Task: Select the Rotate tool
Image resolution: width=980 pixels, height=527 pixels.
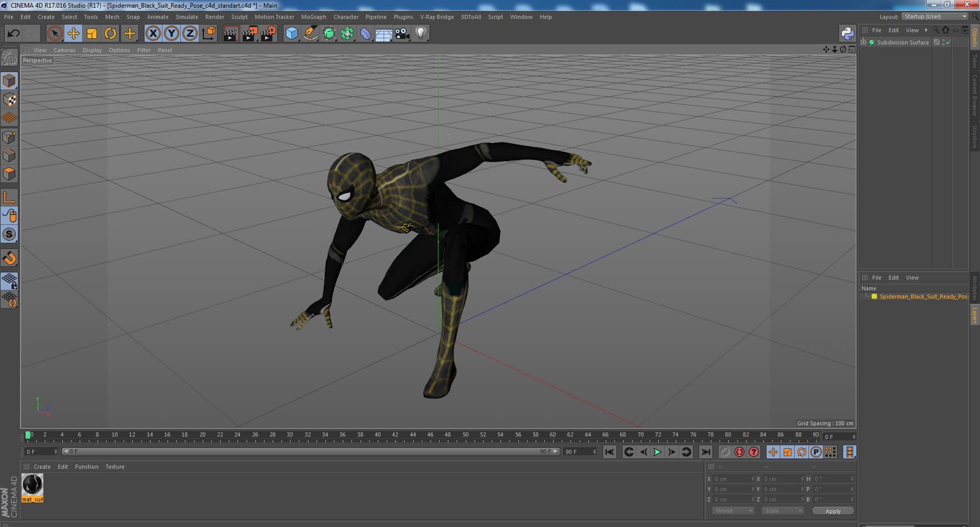Action: pos(110,34)
